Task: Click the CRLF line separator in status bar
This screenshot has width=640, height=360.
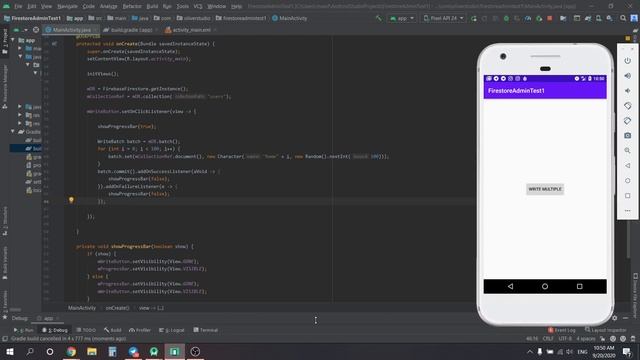Action: (548, 339)
